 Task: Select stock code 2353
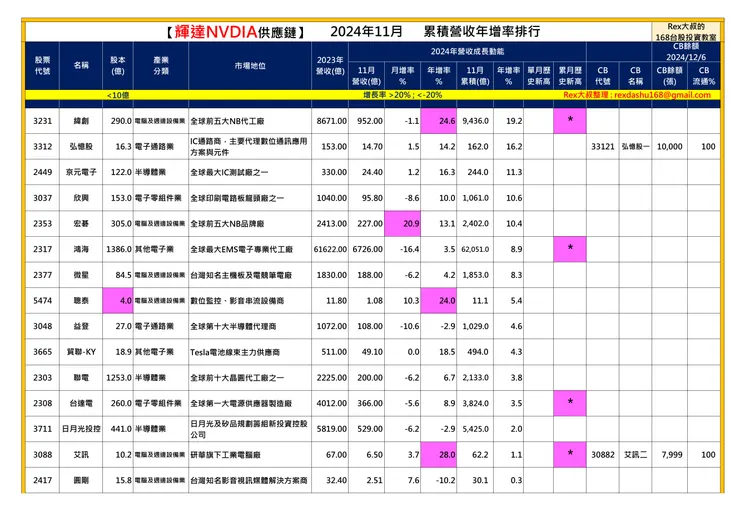tap(42, 223)
